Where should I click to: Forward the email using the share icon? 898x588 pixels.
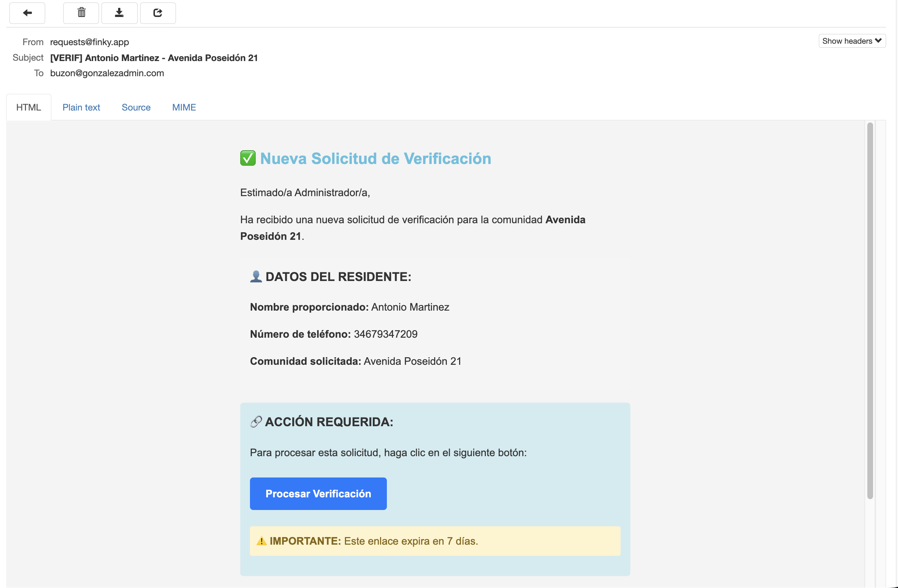tap(158, 13)
